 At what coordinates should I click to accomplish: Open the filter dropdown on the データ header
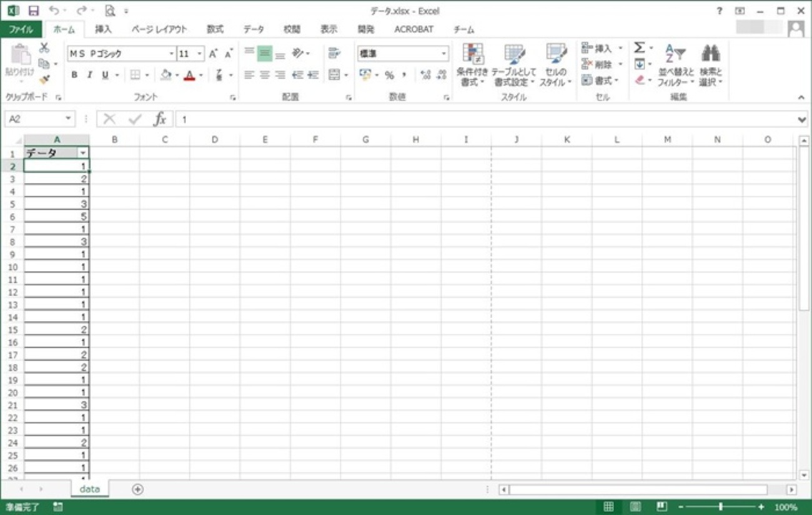point(82,153)
